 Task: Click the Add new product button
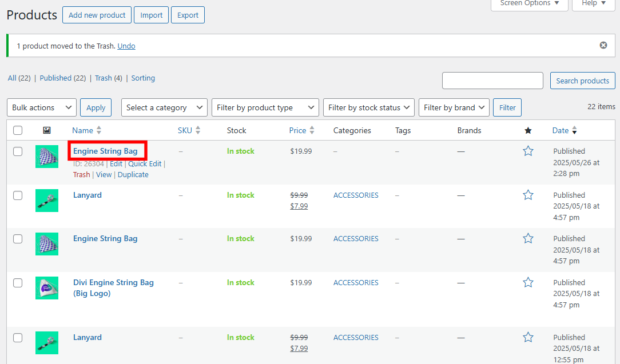coord(97,15)
